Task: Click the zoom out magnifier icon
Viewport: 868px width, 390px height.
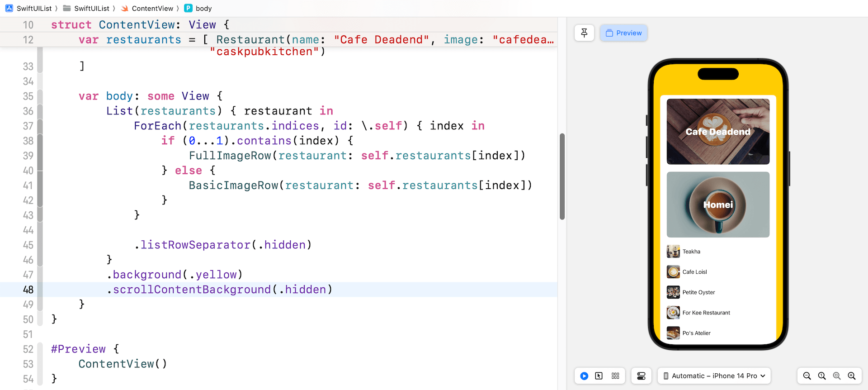Action: tap(807, 376)
